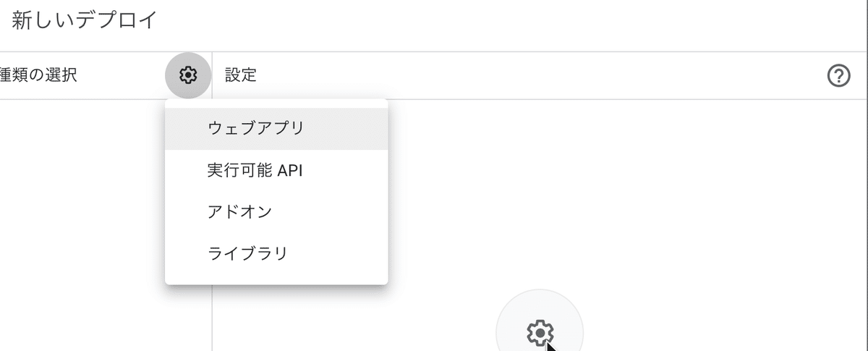Click the 設定 heading text
868x351 pixels.
(x=241, y=75)
